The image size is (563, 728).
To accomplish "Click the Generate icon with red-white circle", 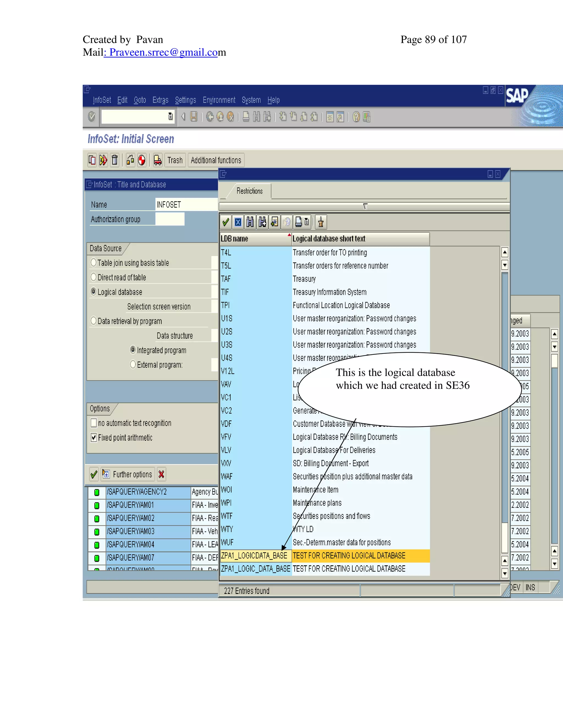I will click(x=142, y=160).
